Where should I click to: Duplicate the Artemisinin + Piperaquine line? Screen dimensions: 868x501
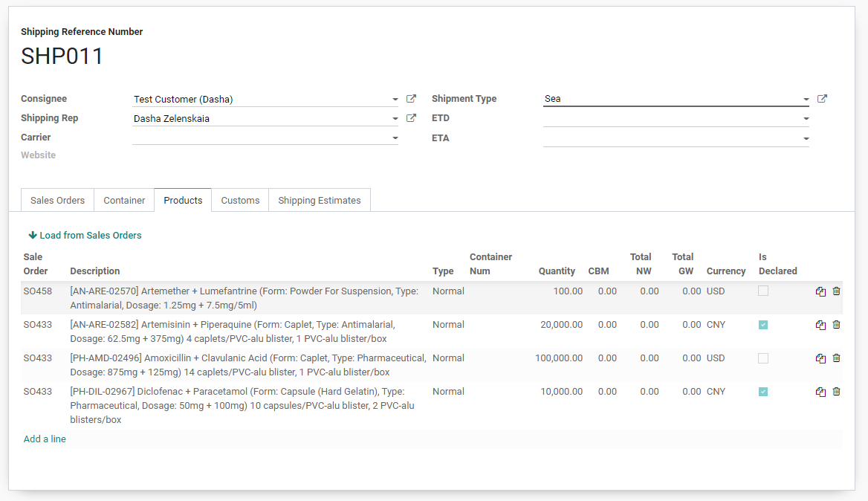pyautogui.click(x=820, y=325)
